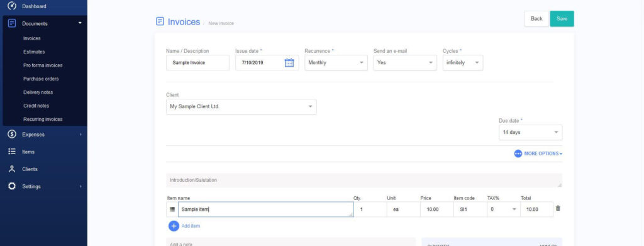
Task: Open the Issue date calendar picker icon
Action: click(289, 63)
